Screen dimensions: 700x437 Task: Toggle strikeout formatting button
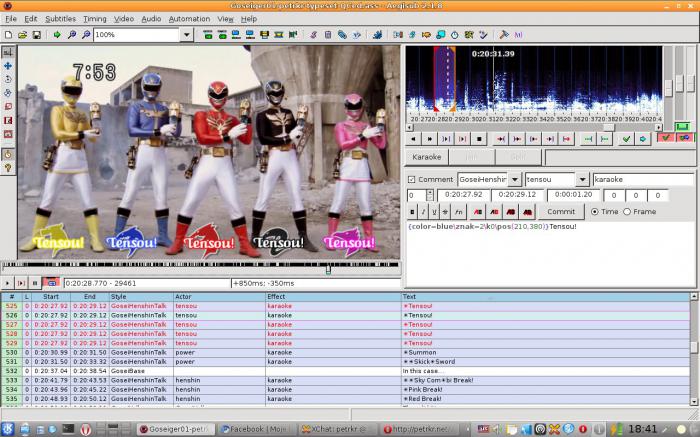click(446, 212)
